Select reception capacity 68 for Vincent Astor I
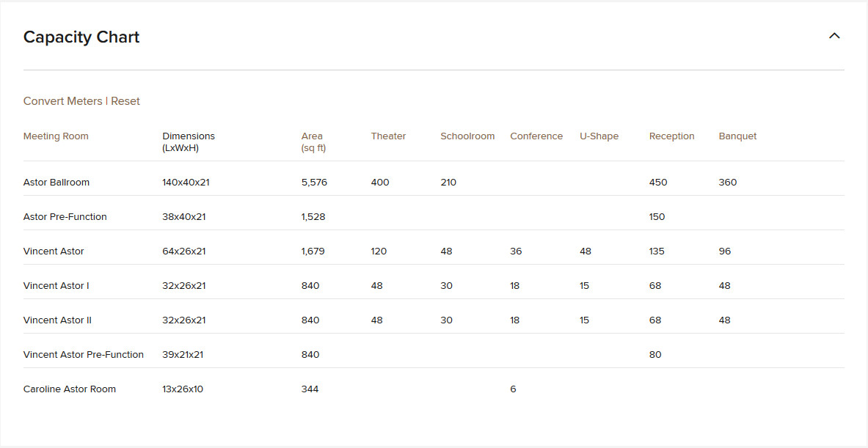The image size is (868, 448). [655, 286]
